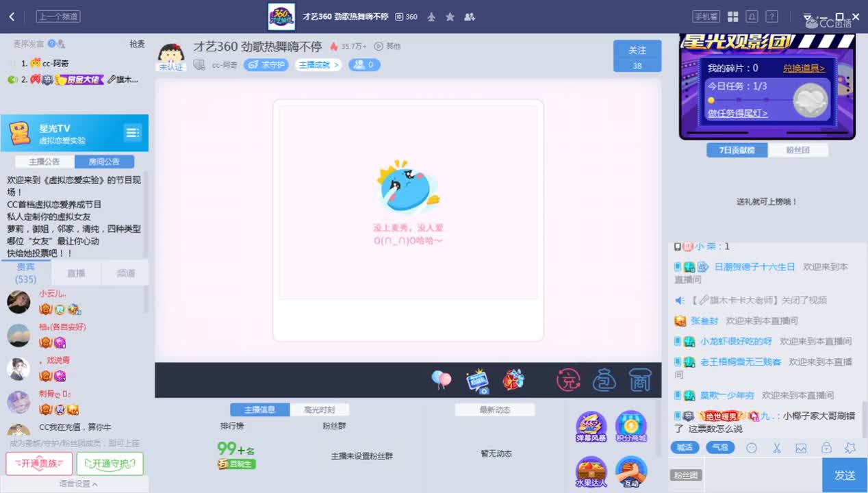Click user 柚₀(各自安好) in the guest list
Viewport: 868px width, 493px height.
tap(62, 327)
